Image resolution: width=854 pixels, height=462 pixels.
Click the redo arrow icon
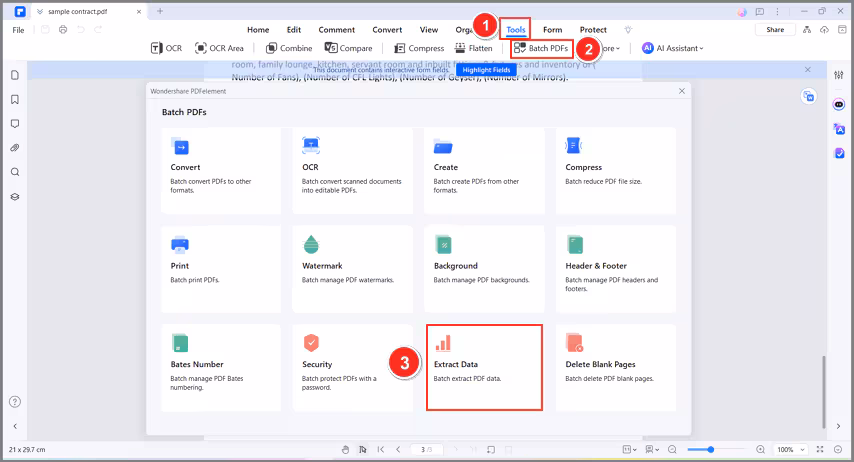click(x=98, y=29)
